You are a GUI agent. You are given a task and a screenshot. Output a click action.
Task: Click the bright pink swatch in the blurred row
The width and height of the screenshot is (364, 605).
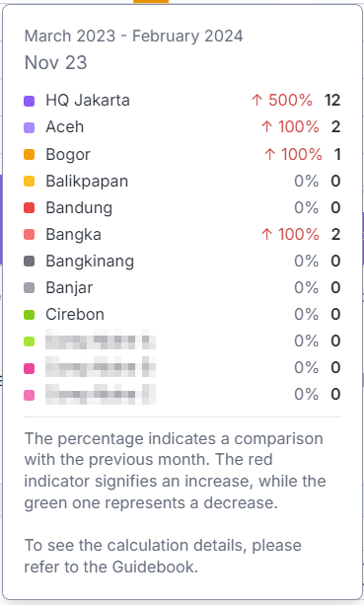click(x=30, y=368)
